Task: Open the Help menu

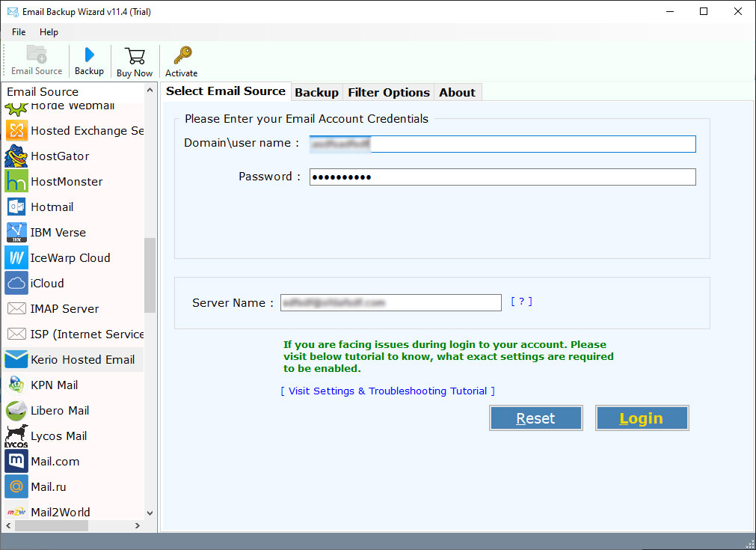Action: tap(49, 32)
